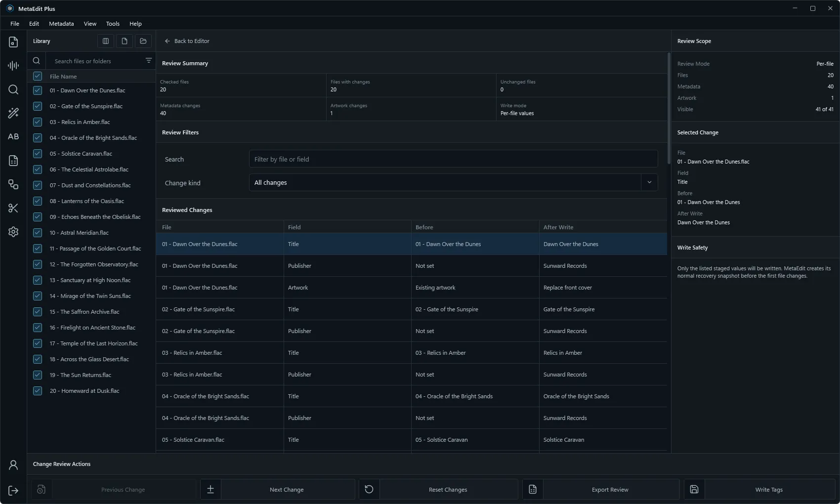Image resolution: width=840 pixels, height=504 pixels.
Task: Select the Artwork row Replace front cover
Action: pos(412,288)
